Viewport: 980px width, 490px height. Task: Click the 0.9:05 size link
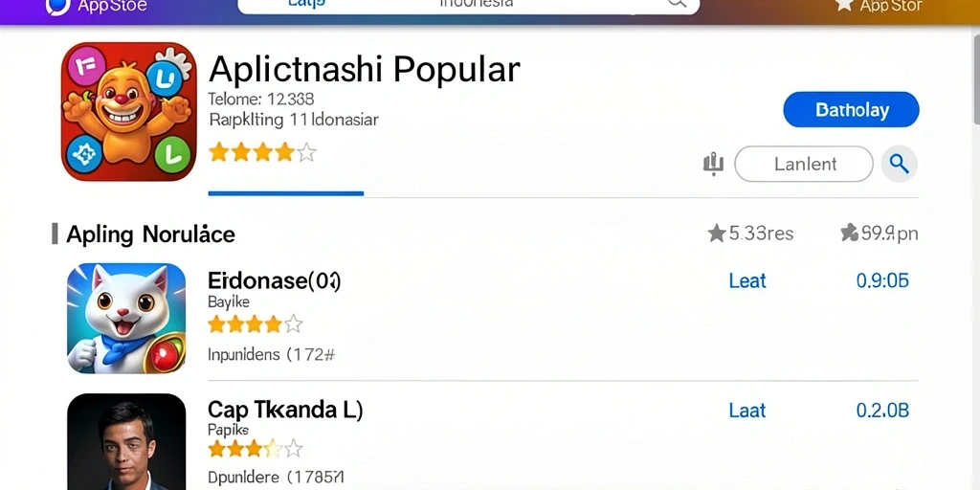[x=882, y=280]
